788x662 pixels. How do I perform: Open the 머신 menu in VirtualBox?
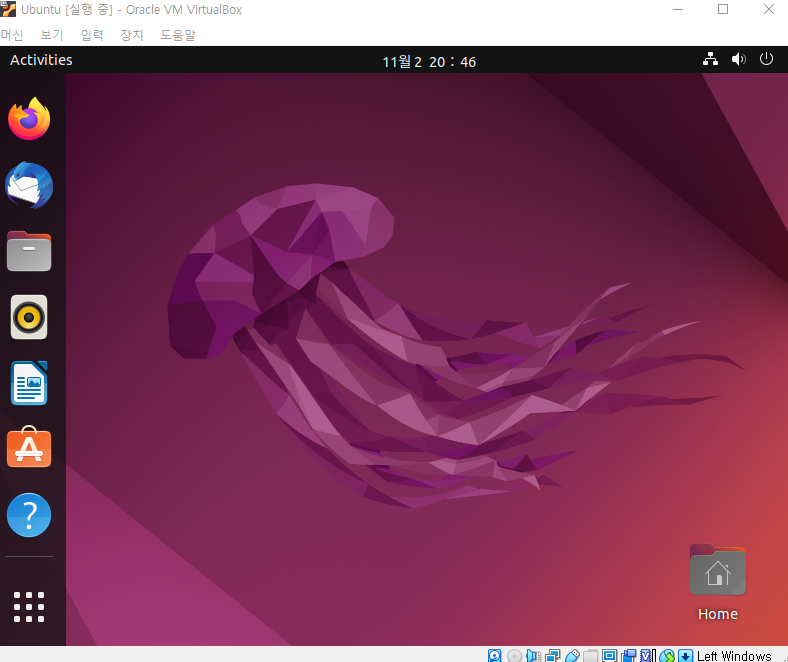pos(12,35)
